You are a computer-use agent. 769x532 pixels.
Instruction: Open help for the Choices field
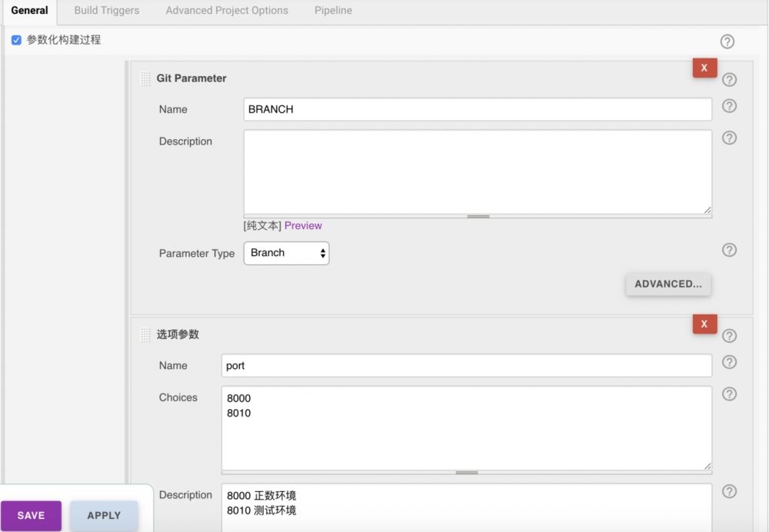tap(728, 394)
